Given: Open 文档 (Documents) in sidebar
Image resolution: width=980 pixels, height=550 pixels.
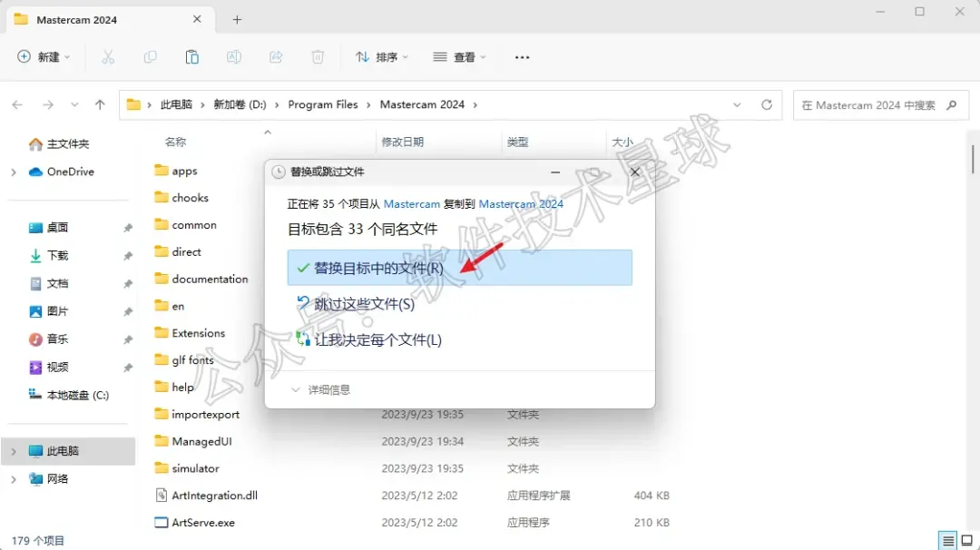Looking at the screenshot, I should (57, 283).
